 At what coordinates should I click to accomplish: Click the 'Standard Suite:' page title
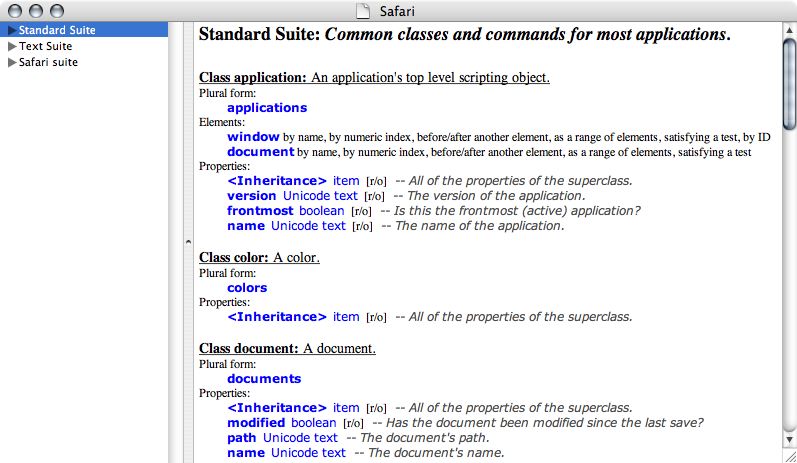(260, 34)
